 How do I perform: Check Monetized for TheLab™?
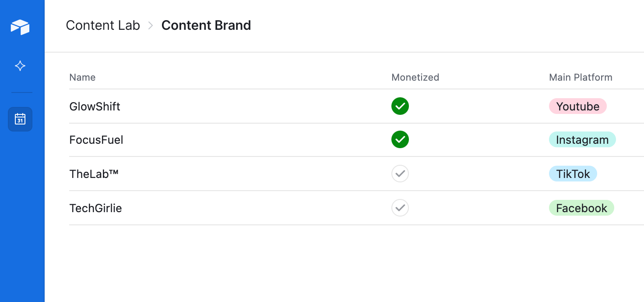point(400,174)
